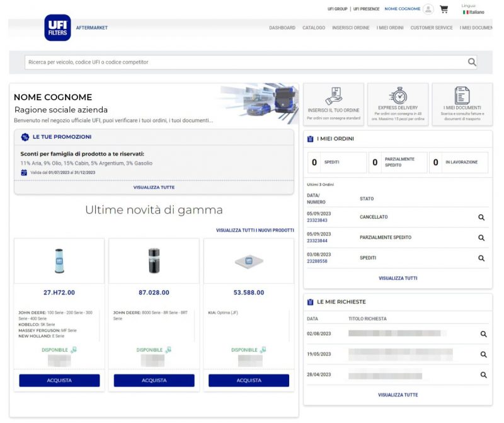Image resolution: width=504 pixels, height=423 pixels.
Task: Open the black oil filter 87.028.00 image
Action: (154, 261)
